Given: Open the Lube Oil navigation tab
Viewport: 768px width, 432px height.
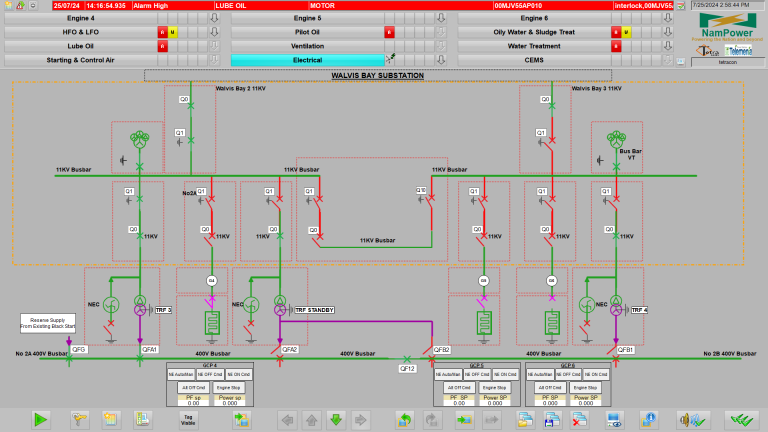Looking at the screenshot, I should click(x=80, y=46).
